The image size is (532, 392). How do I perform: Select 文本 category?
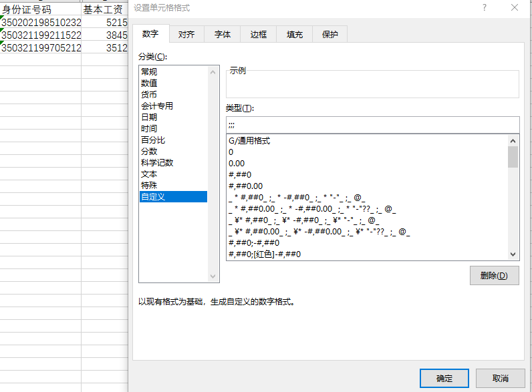[x=173, y=174]
